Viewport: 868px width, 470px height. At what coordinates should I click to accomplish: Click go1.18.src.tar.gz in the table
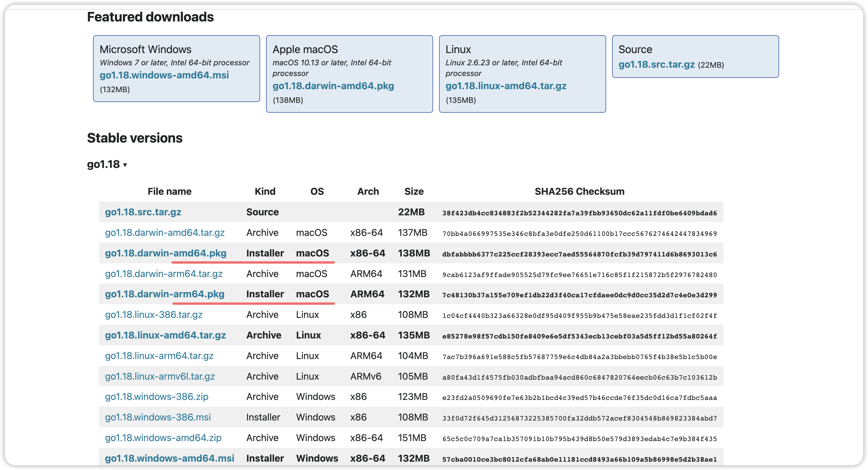[143, 212]
